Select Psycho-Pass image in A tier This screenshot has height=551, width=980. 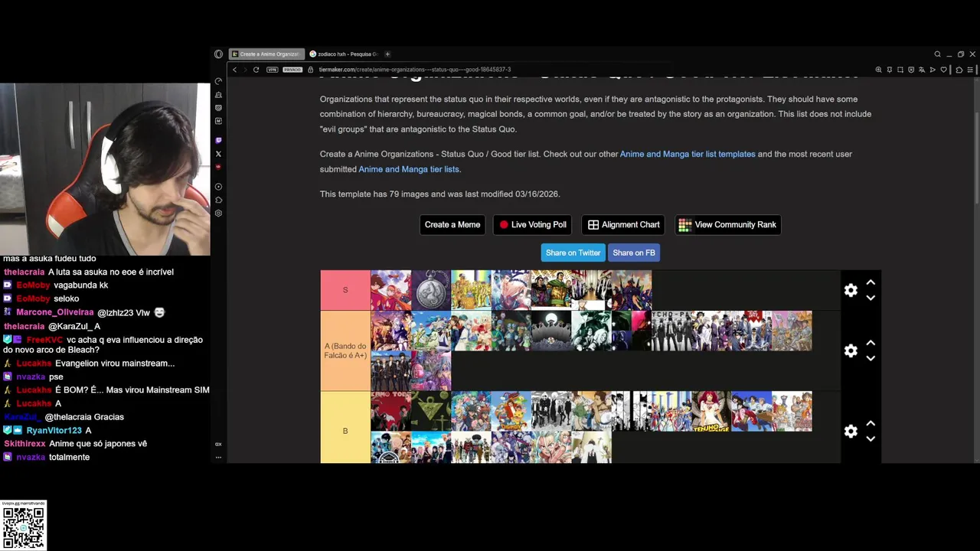click(671, 331)
